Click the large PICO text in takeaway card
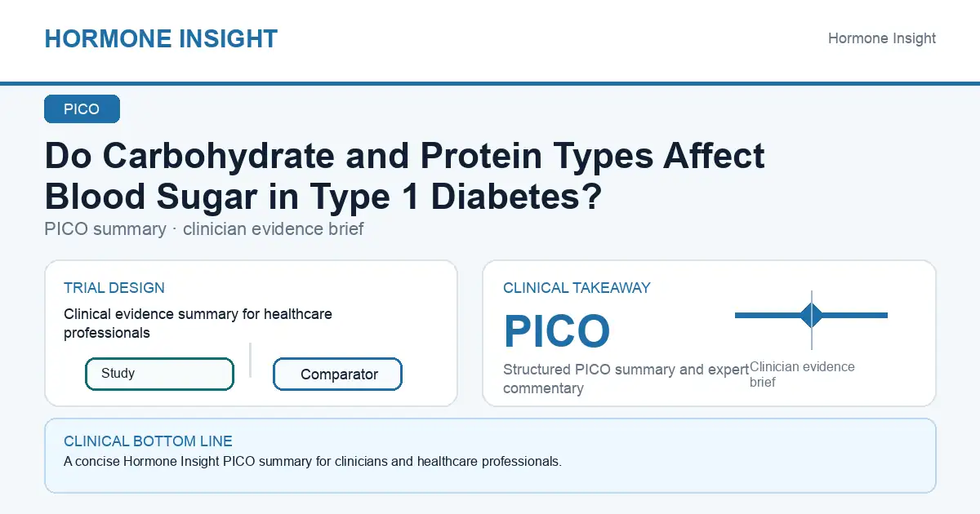 (x=557, y=331)
